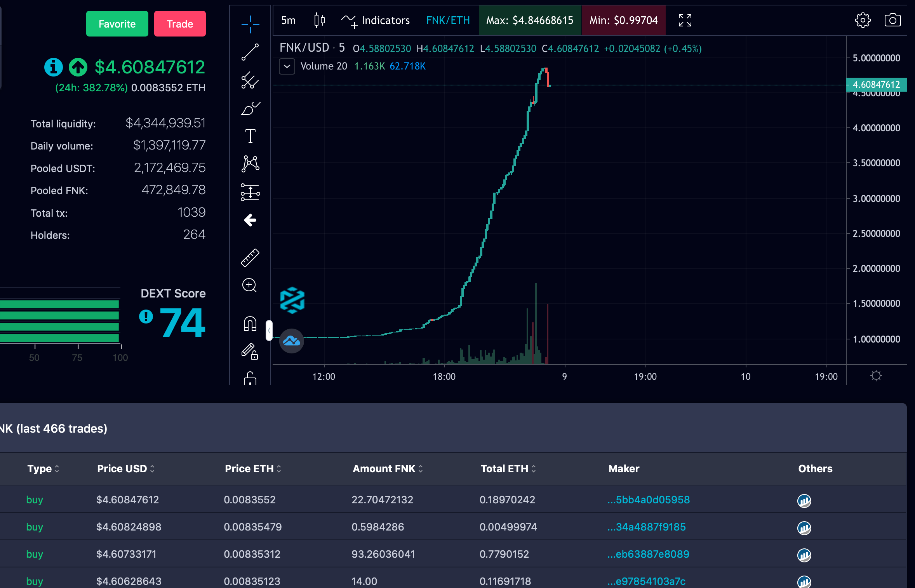Image resolution: width=915 pixels, height=588 pixels.
Task: Pick the ruler measure tool
Action: pos(250,258)
